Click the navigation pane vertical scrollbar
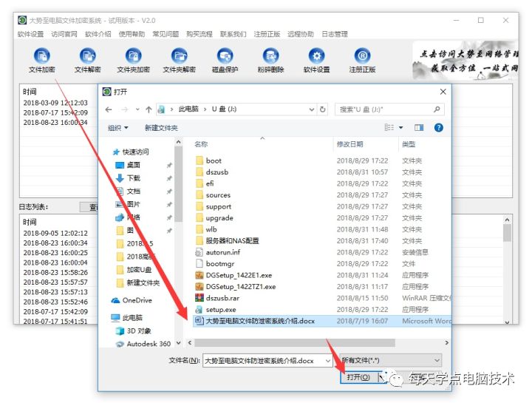 click(179, 186)
